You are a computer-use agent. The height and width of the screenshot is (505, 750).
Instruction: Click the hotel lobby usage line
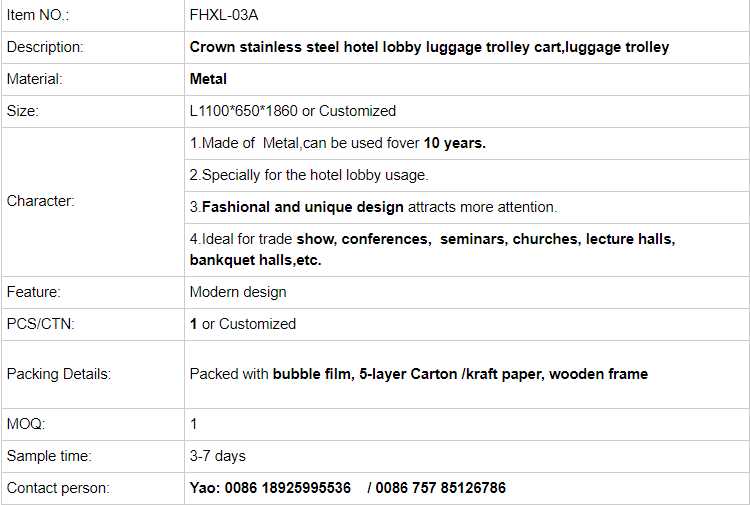click(308, 175)
